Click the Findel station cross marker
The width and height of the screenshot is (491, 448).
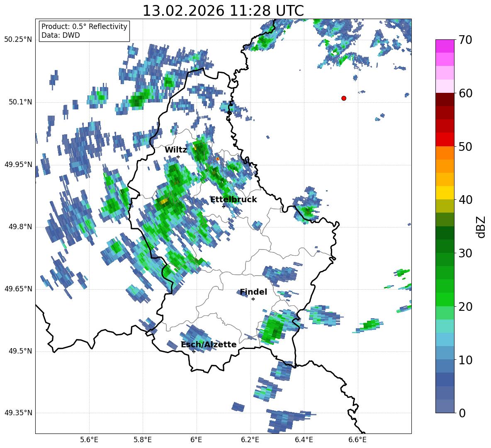253,299
